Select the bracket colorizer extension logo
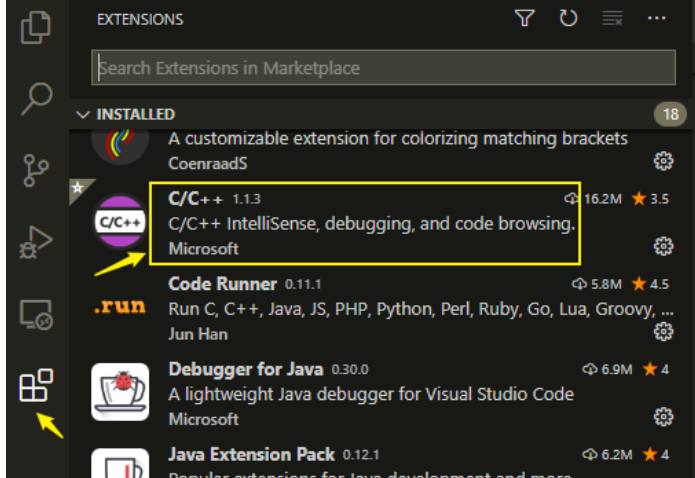 pyautogui.click(x=120, y=145)
